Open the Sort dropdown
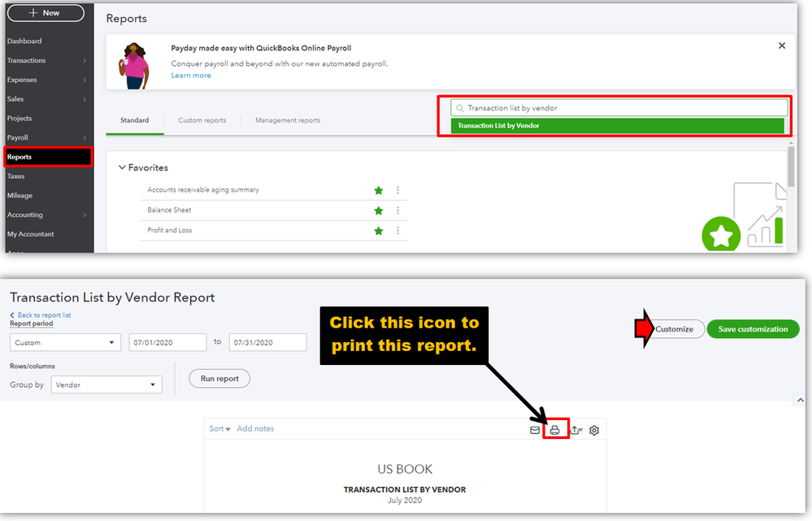 tap(219, 429)
